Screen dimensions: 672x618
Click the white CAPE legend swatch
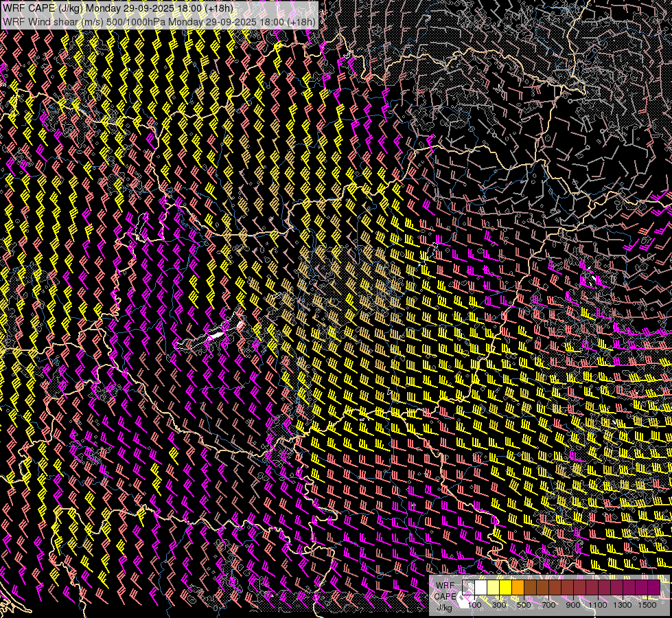[481, 588]
